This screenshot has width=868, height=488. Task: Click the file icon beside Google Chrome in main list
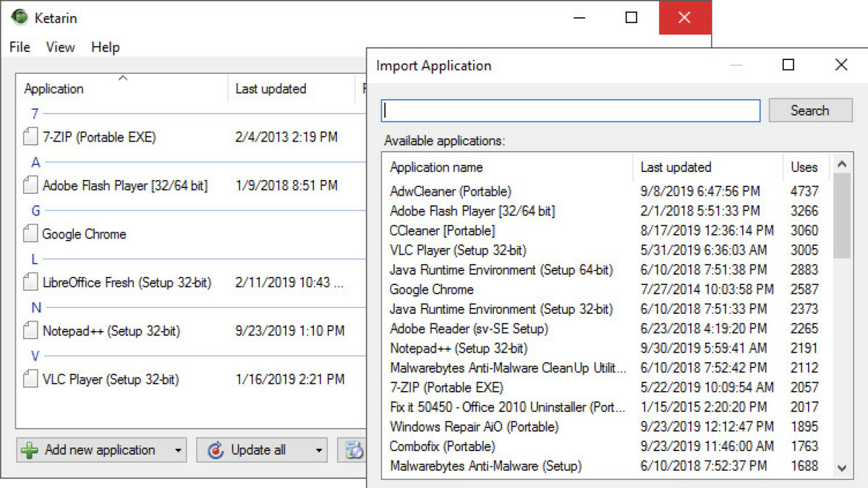[30, 234]
